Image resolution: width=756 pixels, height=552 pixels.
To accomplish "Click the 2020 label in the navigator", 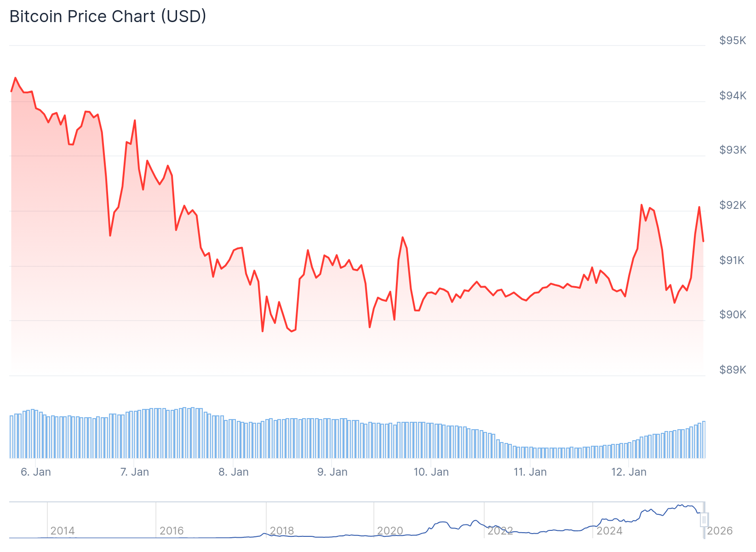I will (390, 531).
